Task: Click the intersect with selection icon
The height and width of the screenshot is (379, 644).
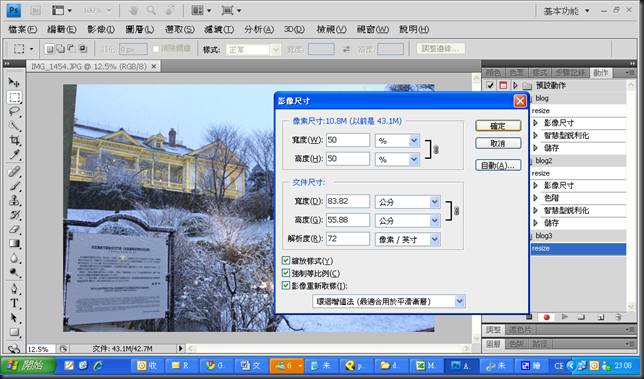Action: 83,49
